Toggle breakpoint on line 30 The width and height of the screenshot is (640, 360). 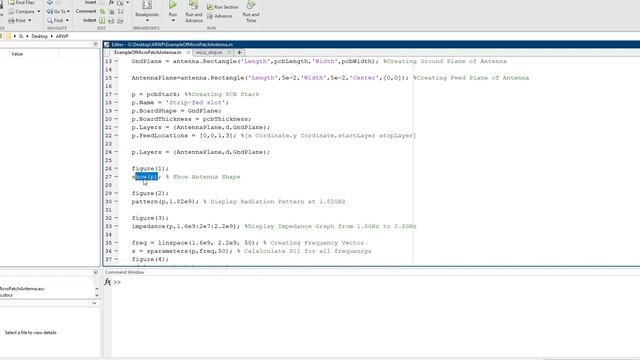[x=116, y=202]
